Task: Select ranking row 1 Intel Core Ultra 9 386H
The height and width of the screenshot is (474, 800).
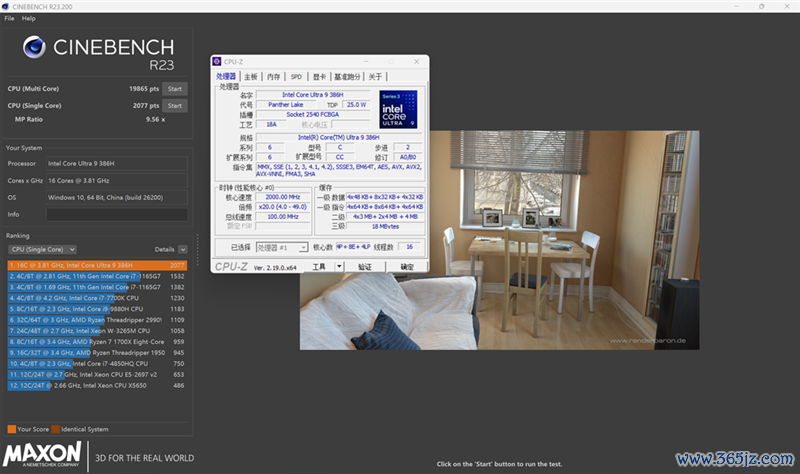Action: 97,265
